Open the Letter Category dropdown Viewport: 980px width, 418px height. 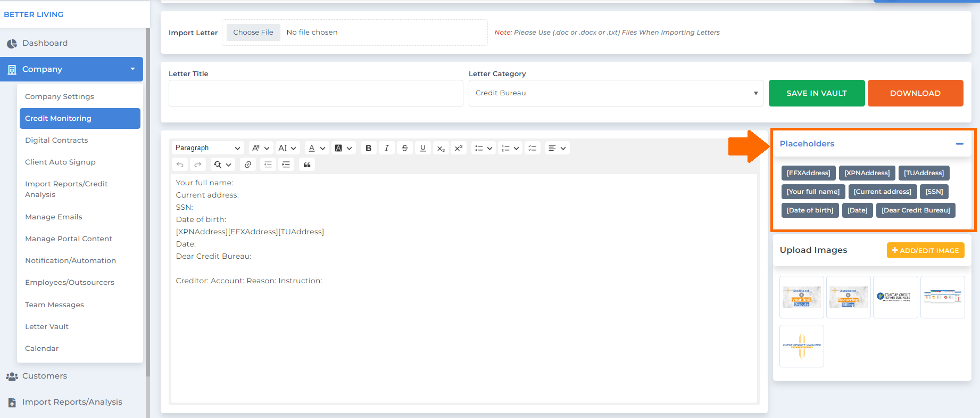coord(616,93)
